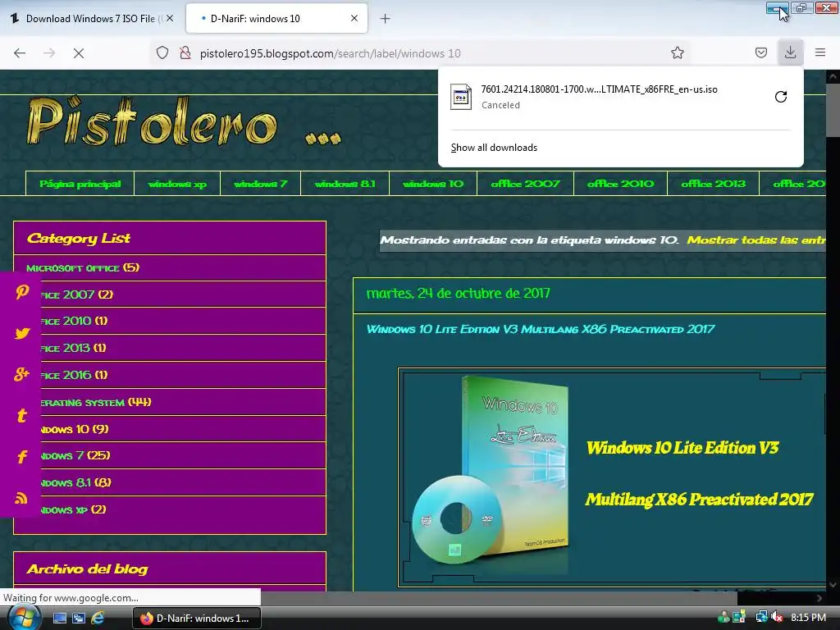Open Windows 10 (9) category

[x=75, y=429]
